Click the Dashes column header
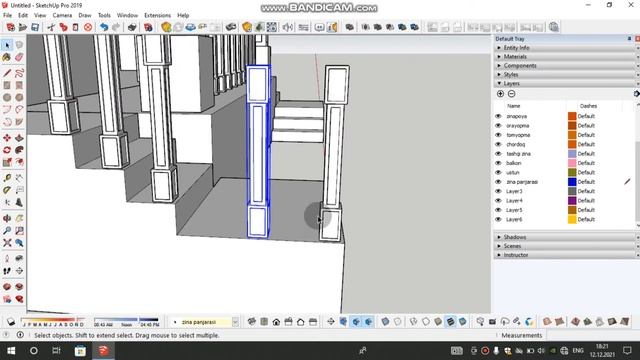 click(588, 106)
